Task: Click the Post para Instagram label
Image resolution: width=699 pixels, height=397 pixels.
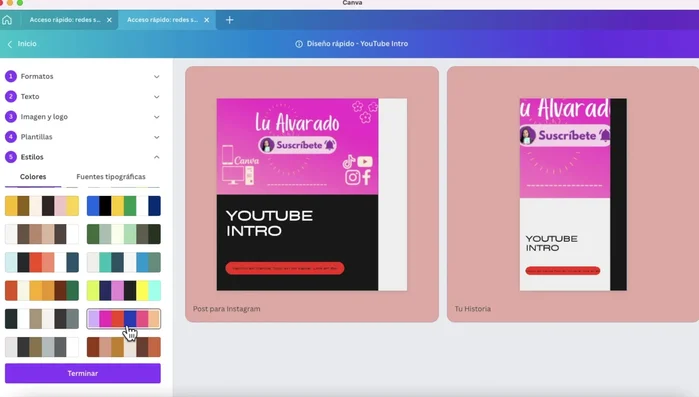Action: 226,309
